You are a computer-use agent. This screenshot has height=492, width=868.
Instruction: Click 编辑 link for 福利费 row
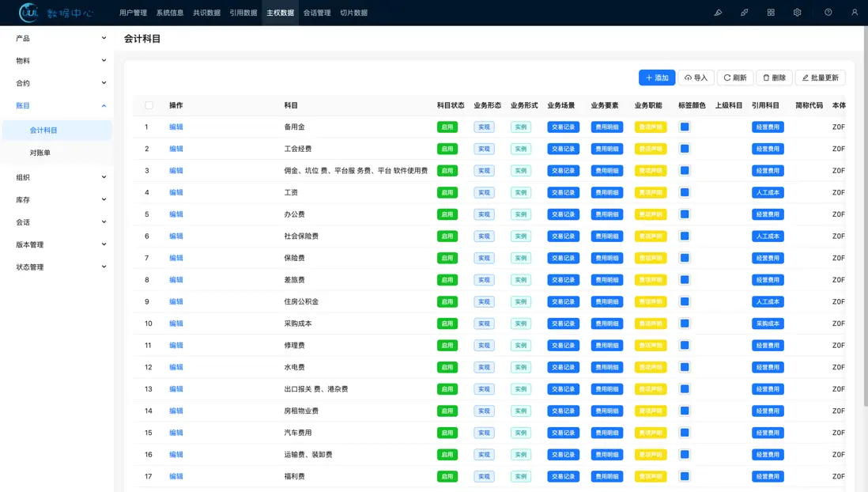(x=176, y=476)
